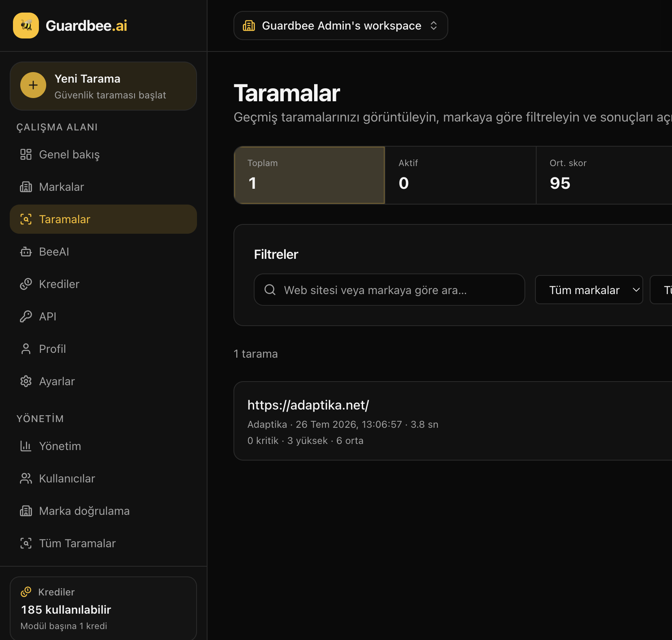Viewport: 672px width, 640px height.
Task: Go to Markalar in the sidebar
Action: tap(103, 187)
